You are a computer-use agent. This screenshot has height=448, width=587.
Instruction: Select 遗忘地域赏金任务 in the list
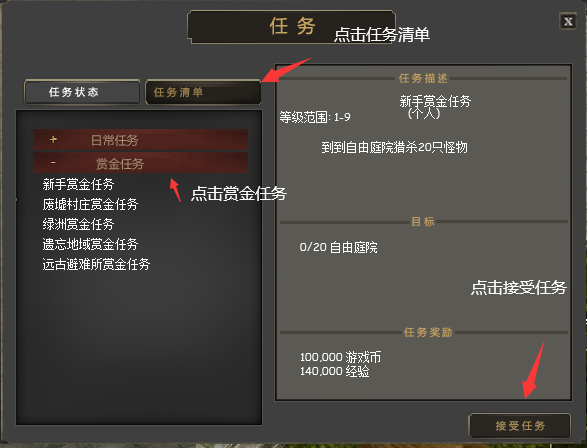[90, 244]
